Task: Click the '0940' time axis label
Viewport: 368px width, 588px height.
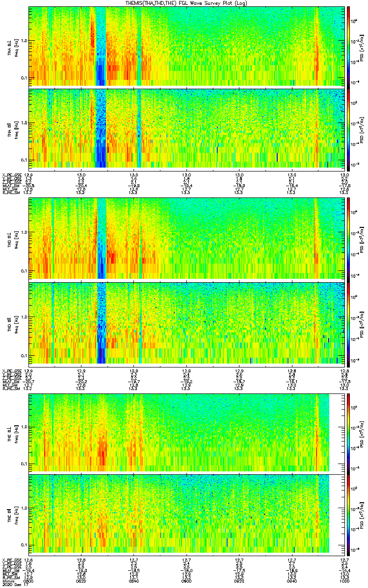Action: [x=291, y=581]
